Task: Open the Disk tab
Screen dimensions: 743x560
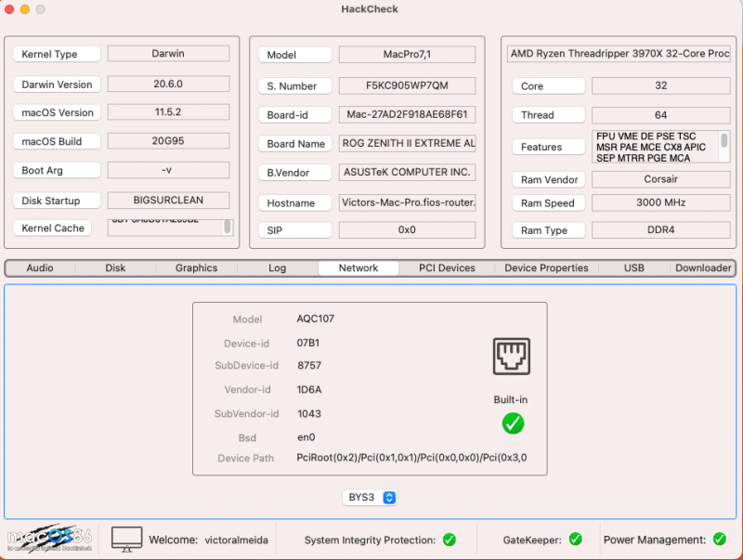Action: 115,267
